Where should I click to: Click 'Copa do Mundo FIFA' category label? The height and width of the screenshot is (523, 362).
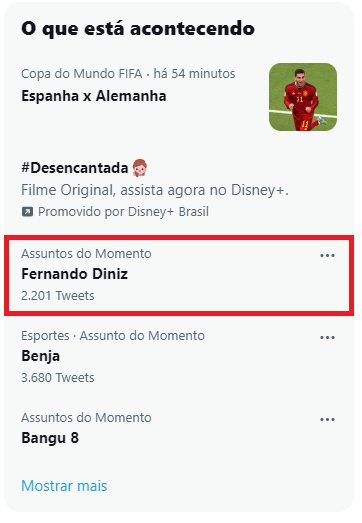pyautogui.click(x=82, y=74)
